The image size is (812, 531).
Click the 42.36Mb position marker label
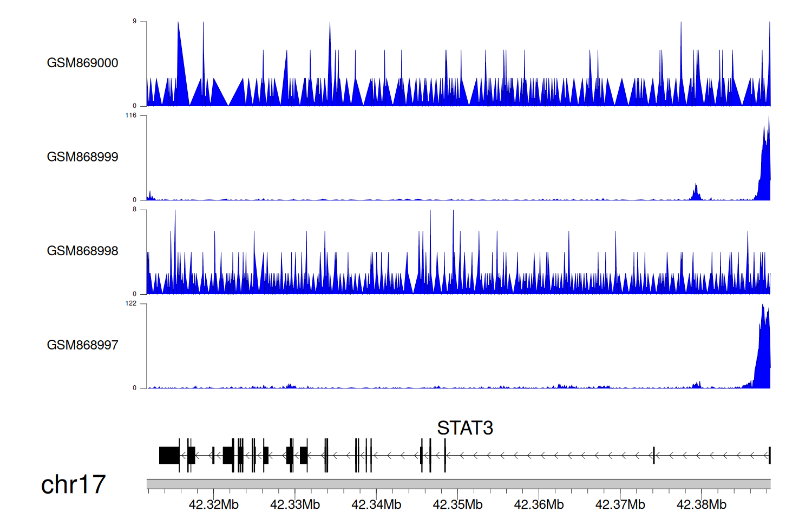coord(539,505)
